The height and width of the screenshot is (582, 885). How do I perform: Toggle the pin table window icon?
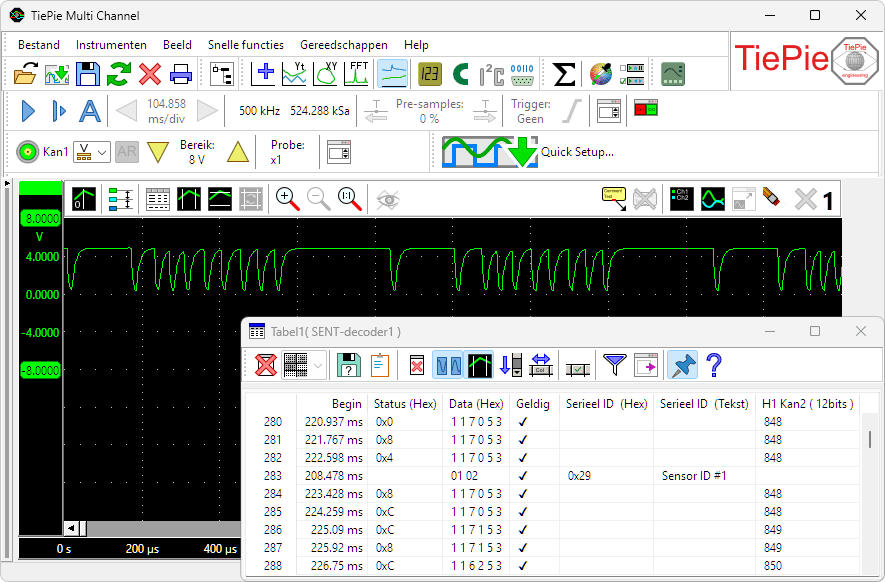pyautogui.click(x=682, y=365)
